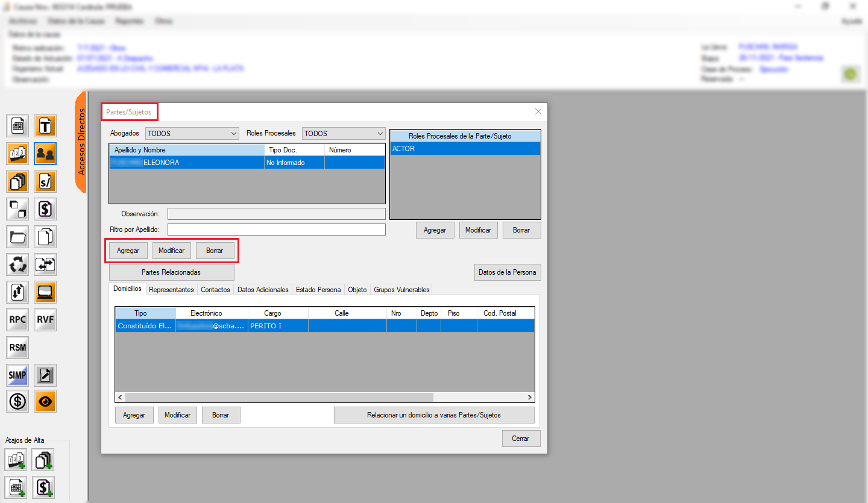Click the Filtro por Apellido text field
Screen dimensions: 868x503
coord(276,230)
